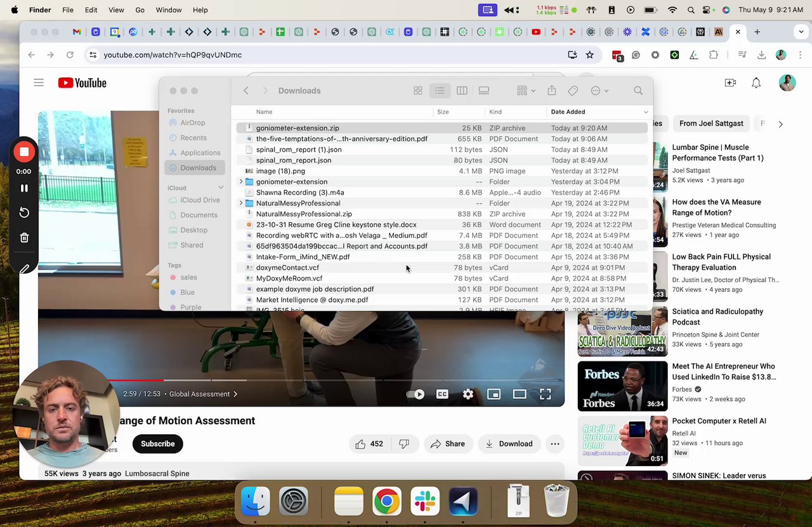The image size is (812, 527).
Task: Go back in Finder window
Action: 246,91
